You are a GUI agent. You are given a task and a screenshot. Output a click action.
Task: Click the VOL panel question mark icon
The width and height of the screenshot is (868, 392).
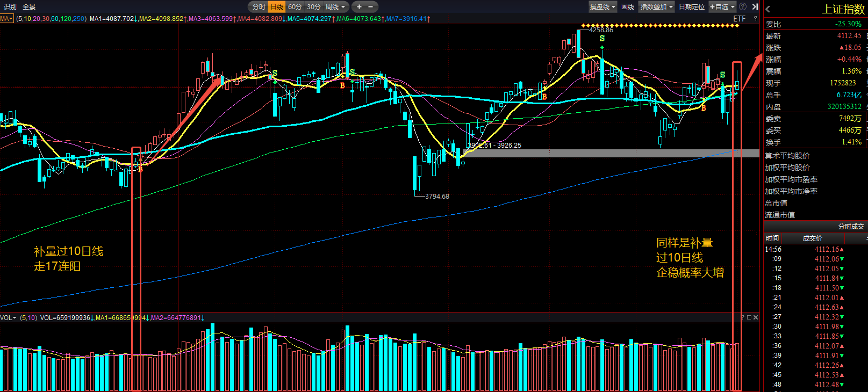click(x=743, y=317)
